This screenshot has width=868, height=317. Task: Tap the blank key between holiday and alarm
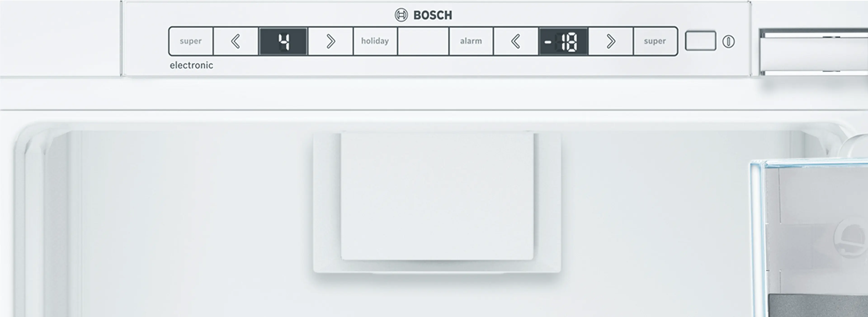423,41
